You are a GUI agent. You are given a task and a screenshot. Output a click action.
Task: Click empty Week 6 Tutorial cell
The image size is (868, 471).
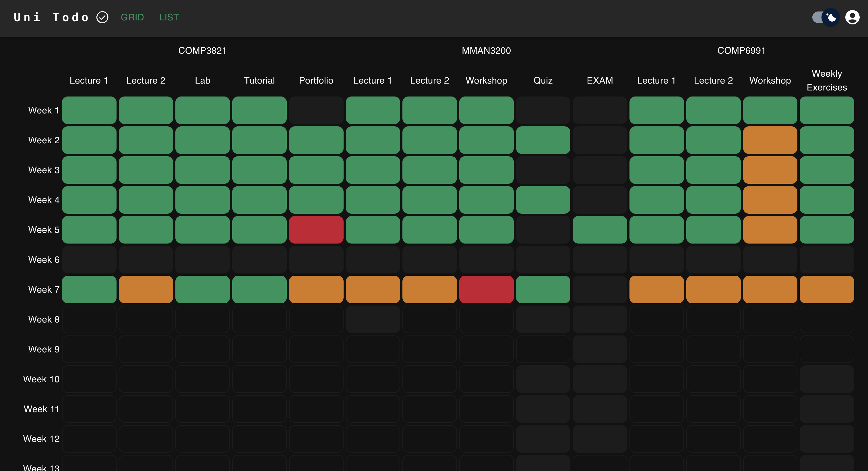(259, 260)
